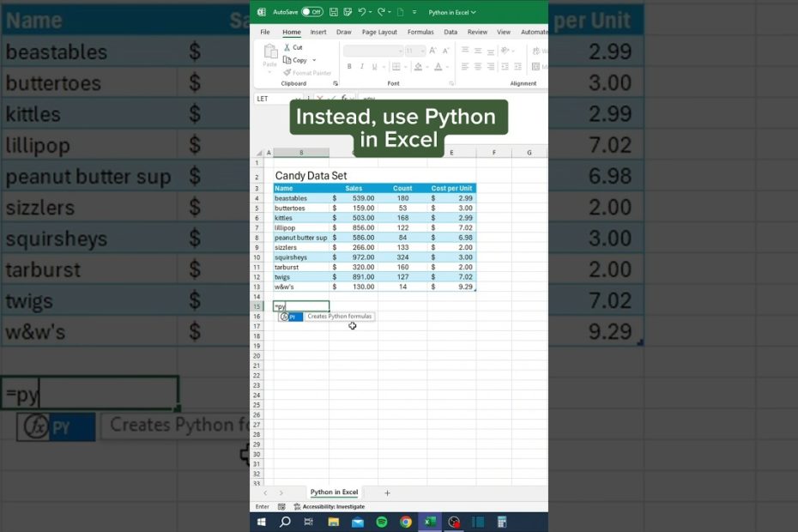This screenshot has width=798, height=532.
Task: Toggle Bold formatting
Action: (349, 67)
